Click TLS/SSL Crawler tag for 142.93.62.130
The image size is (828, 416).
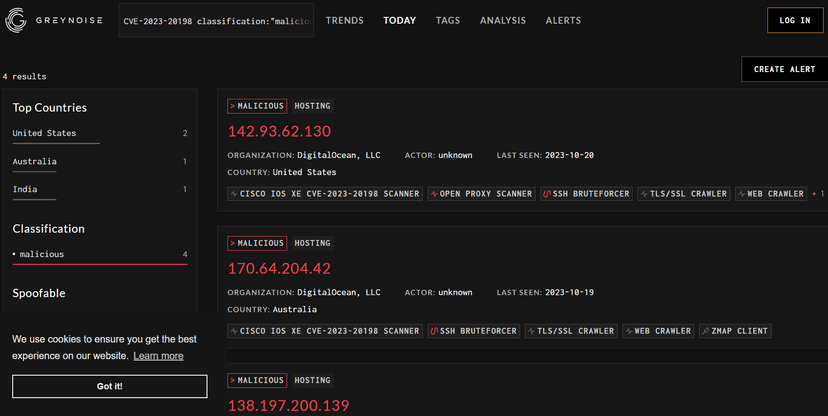684,194
